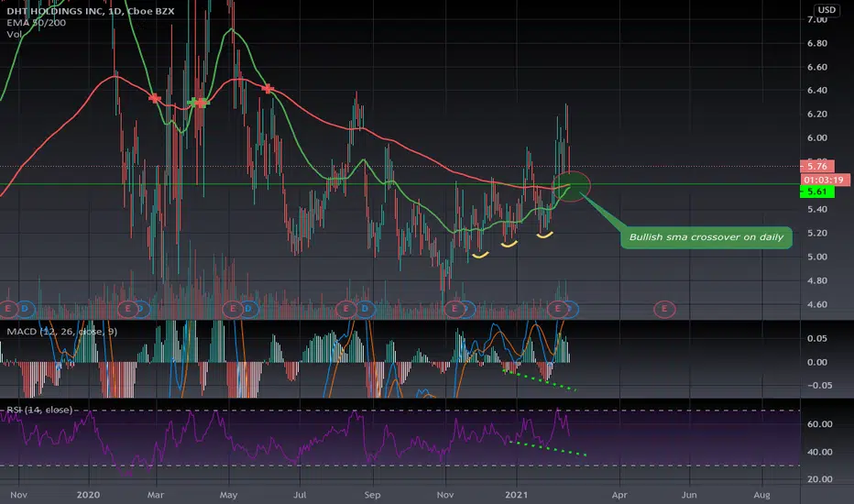Select the green dotted trendline in RSI pane
854x504 pixels.
547,448
